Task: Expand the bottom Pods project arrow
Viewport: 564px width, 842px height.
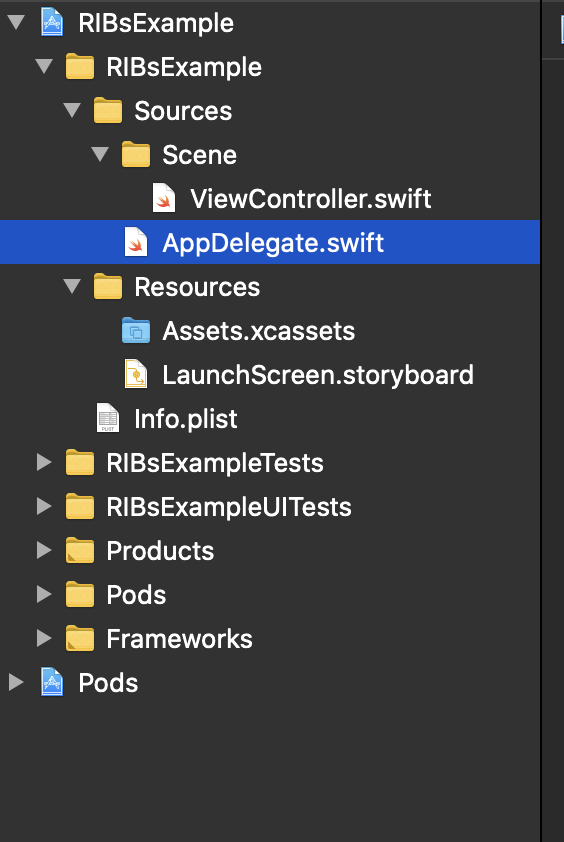Action: coord(16,683)
